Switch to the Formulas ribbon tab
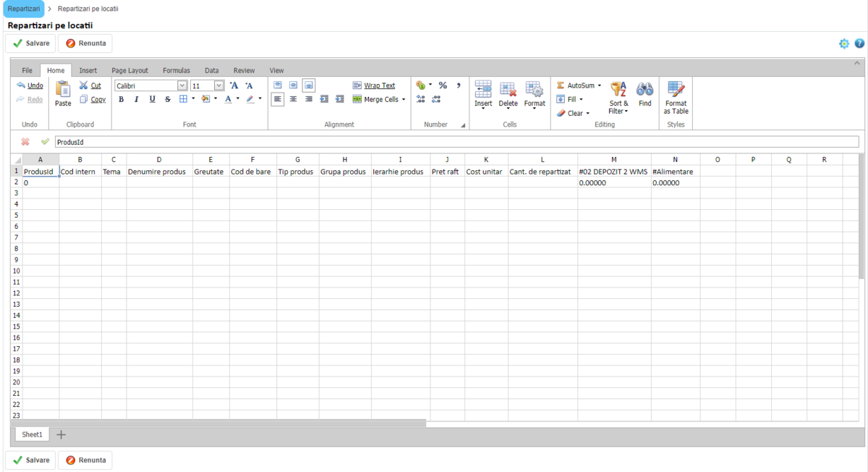 (176, 70)
